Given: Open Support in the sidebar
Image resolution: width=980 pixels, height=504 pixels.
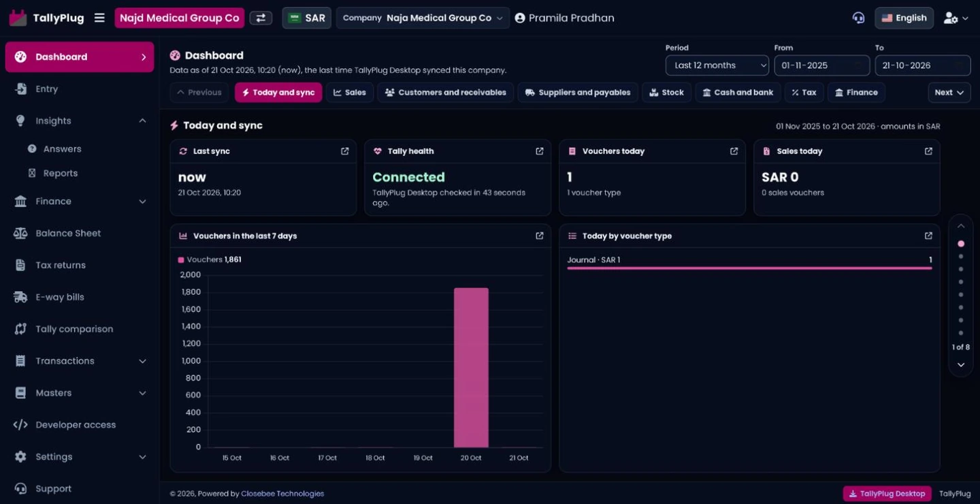Looking at the screenshot, I should click(80, 488).
